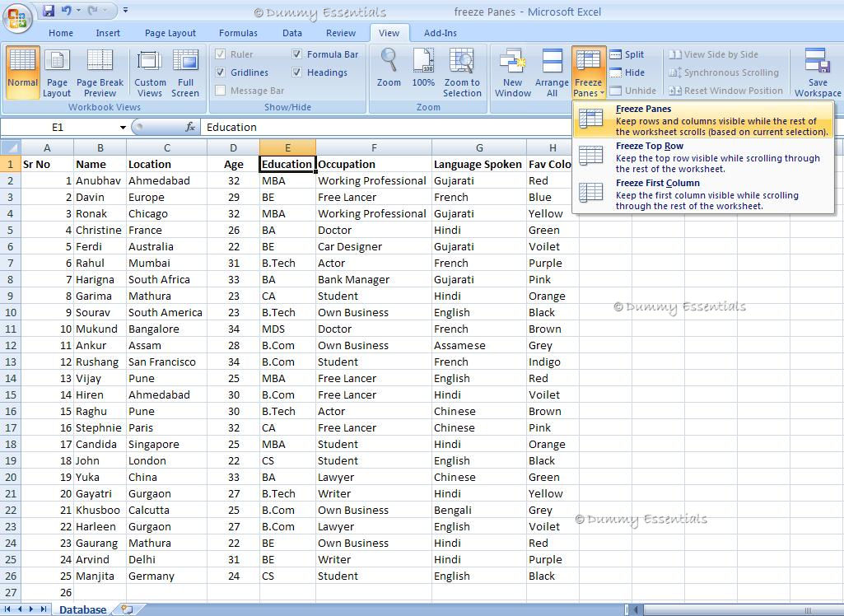Open the Insert ribbon tab

click(108, 33)
